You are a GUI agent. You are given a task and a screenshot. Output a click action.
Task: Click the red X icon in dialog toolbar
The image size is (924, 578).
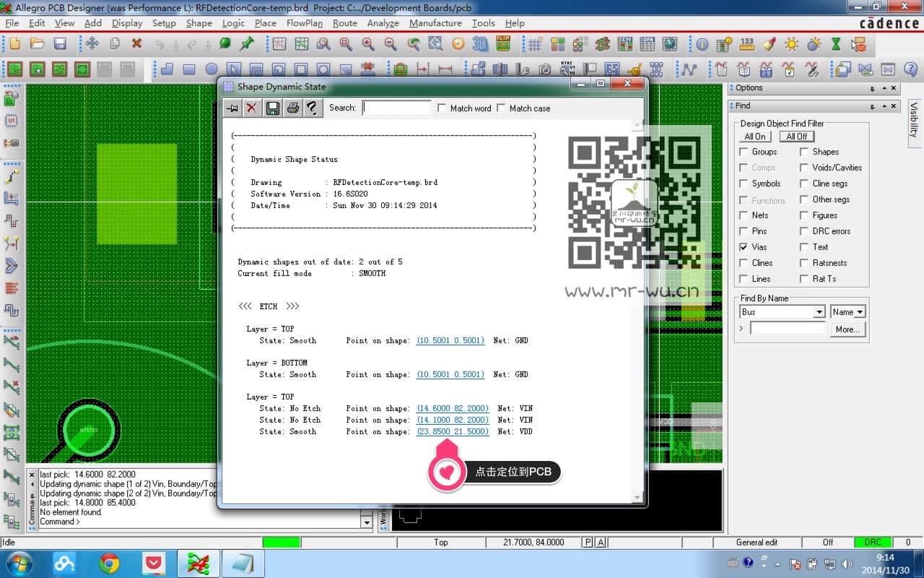tap(251, 108)
